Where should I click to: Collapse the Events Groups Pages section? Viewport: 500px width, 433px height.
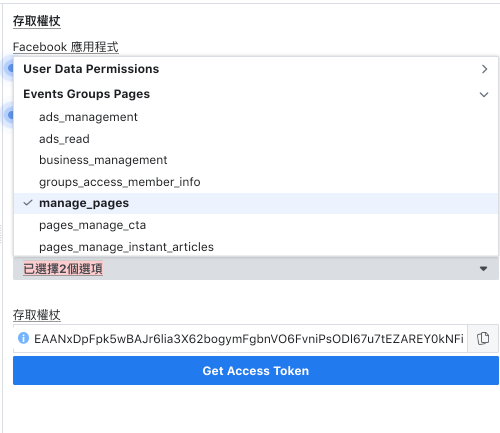256,94
